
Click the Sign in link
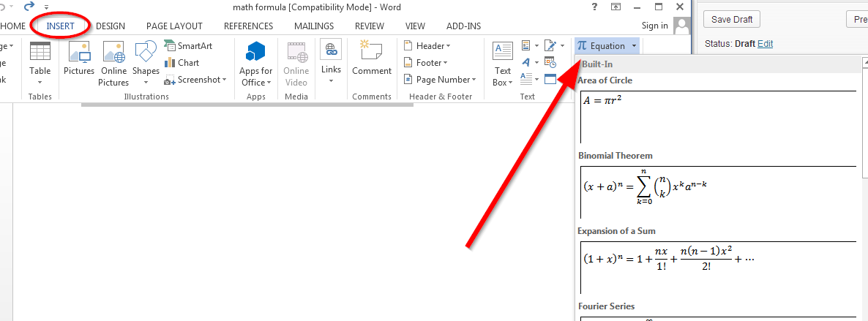tap(655, 26)
